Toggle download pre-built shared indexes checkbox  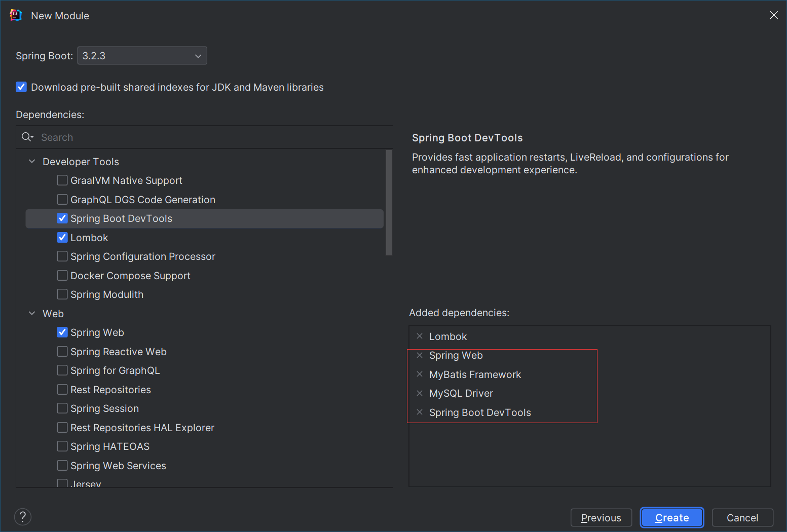click(21, 87)
